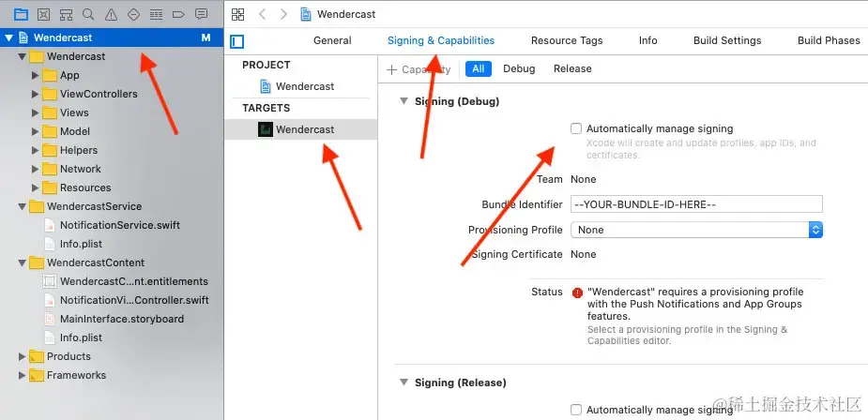Open the Find navigator magnifier icon
Screen dimensions: 868x420
click(88, 14)
